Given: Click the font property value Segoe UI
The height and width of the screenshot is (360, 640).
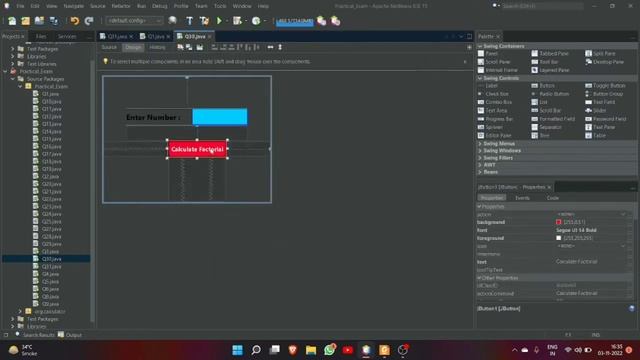Looking at the screenshot, I should point(576,230).
